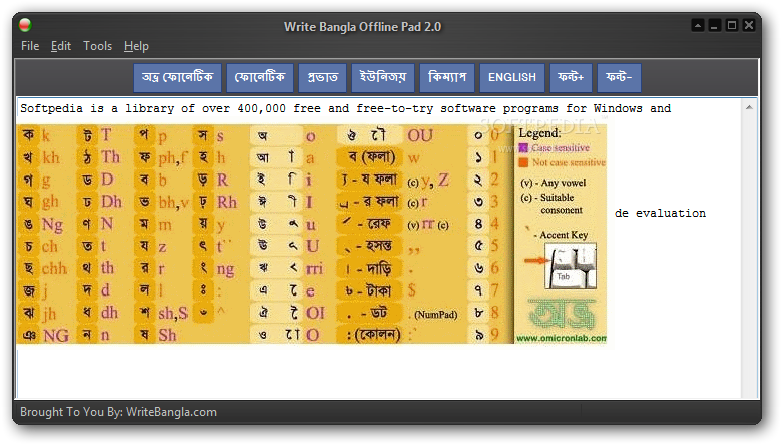Click the 'Rh' mapping in chart

coord(227,202)
